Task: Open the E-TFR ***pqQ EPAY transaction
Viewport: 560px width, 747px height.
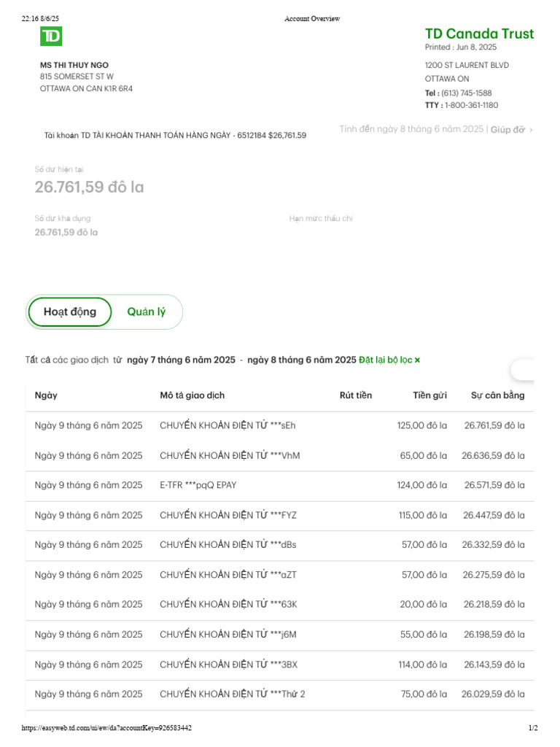Action: tap(280, 486)
